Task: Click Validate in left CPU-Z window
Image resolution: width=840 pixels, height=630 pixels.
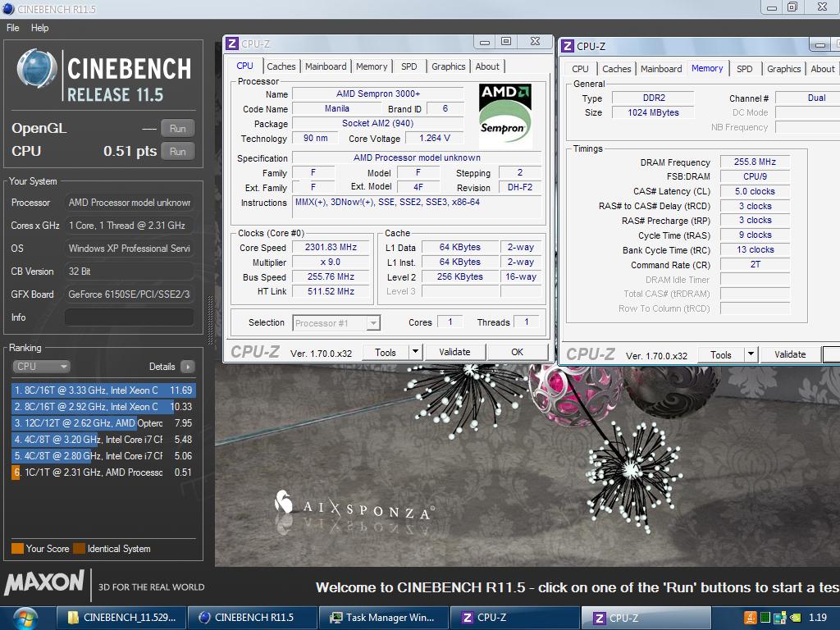Action: click(454, 352)
